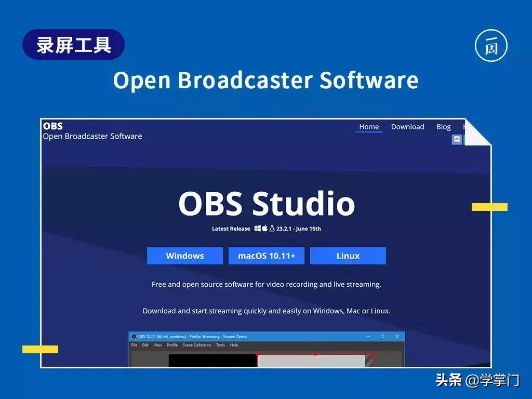This screenshot has width=532, height=399.
Task: Open the Blog nav link
Action: pyautogui.click(x=444, y=127)
